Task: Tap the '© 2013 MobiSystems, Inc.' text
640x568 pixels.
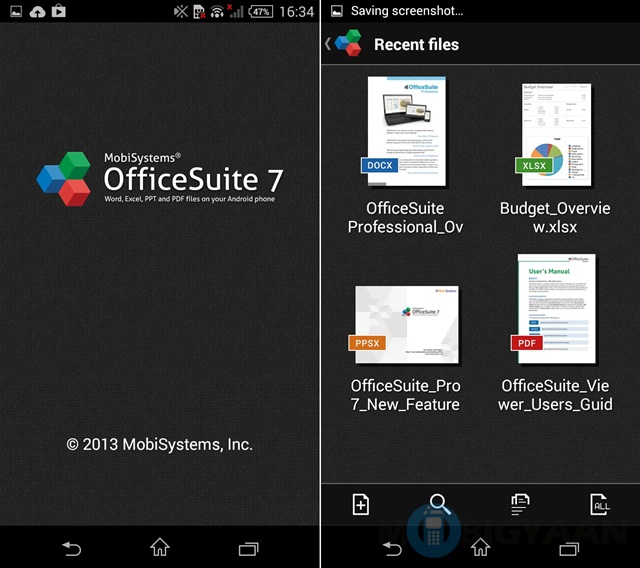Action: click(159, 444)
